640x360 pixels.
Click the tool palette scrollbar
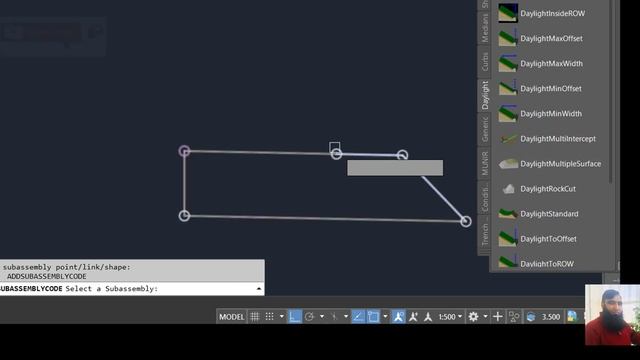point(611,91)
